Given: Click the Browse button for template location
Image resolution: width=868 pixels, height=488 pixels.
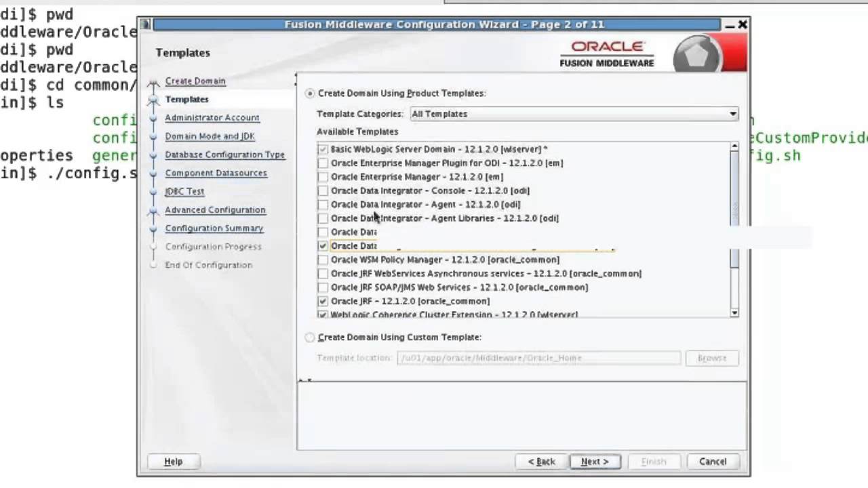Looking at the screenshot, I should pyautogui.click(x=712, y=358).
